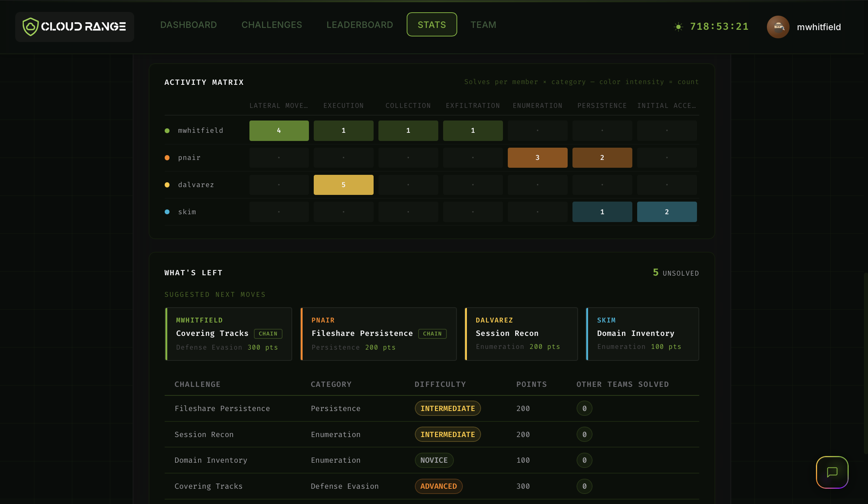Sort by the Difficulty column header
This screenshot has width=868, height=504.
pos(440,385)
